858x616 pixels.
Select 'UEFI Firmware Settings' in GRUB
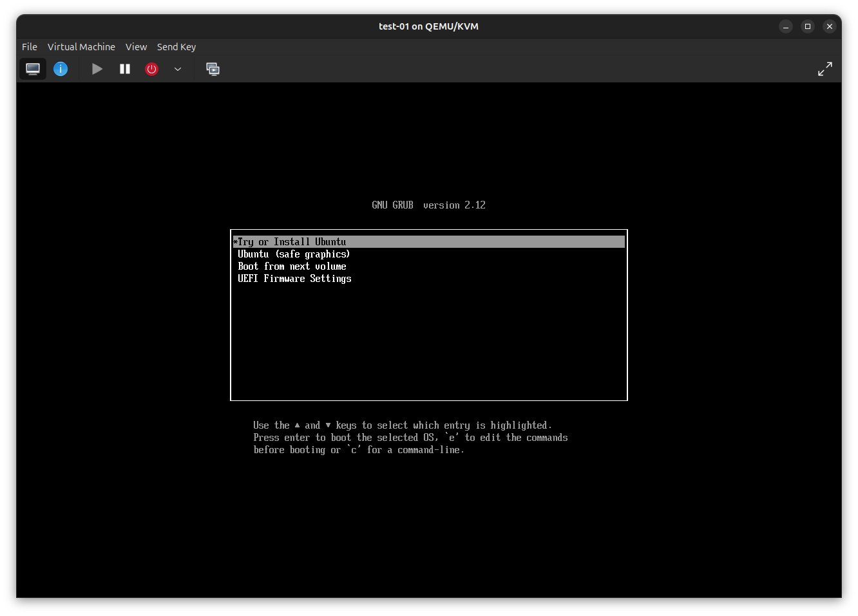(294, 279)
